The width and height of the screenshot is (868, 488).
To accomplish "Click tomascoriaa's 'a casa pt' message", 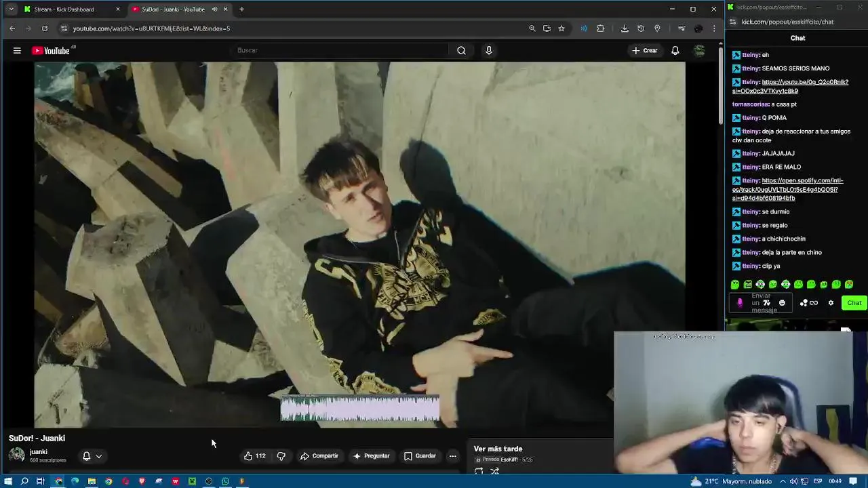I will (x=764, y=104).
